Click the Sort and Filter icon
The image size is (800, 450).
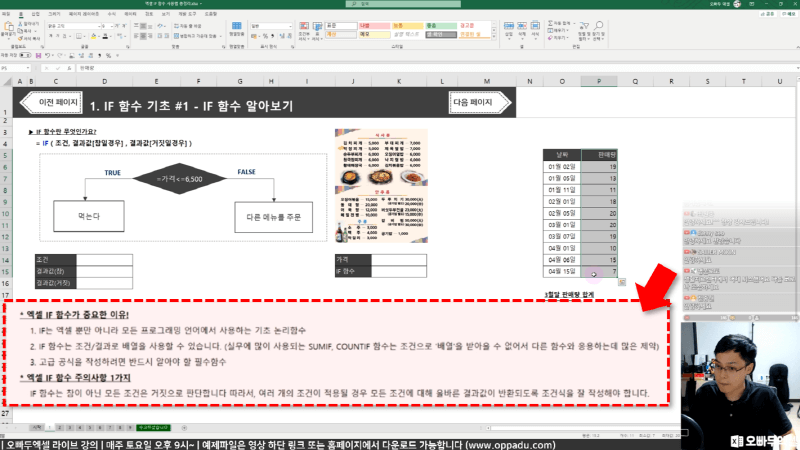click(x=584, y=26)
